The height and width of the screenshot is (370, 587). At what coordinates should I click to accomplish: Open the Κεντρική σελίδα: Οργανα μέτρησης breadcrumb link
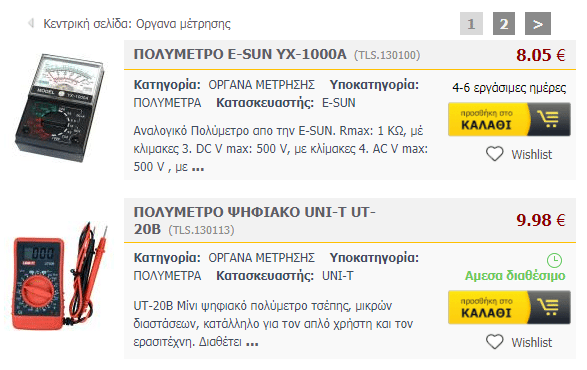tap(137, 24)
